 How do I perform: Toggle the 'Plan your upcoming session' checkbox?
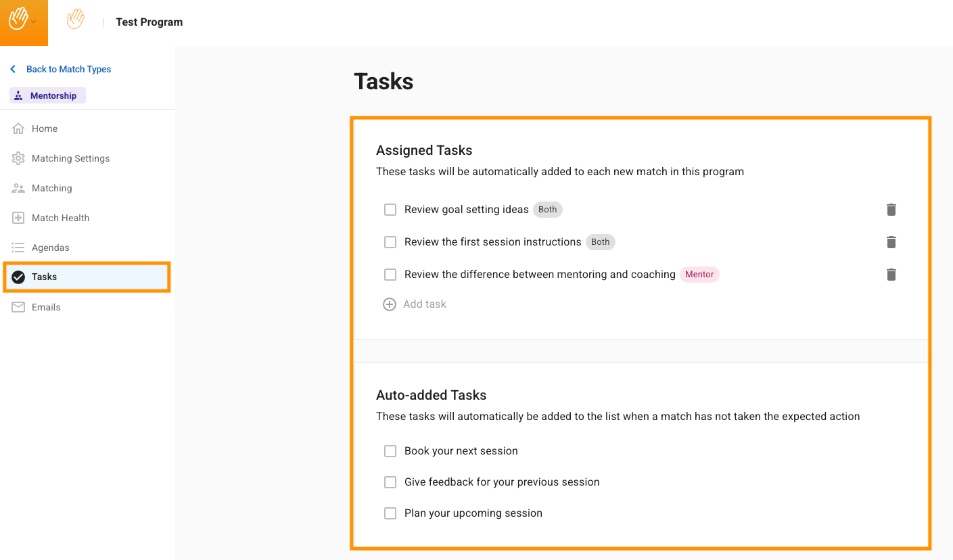pyautogui.click(x=390, y=513)
